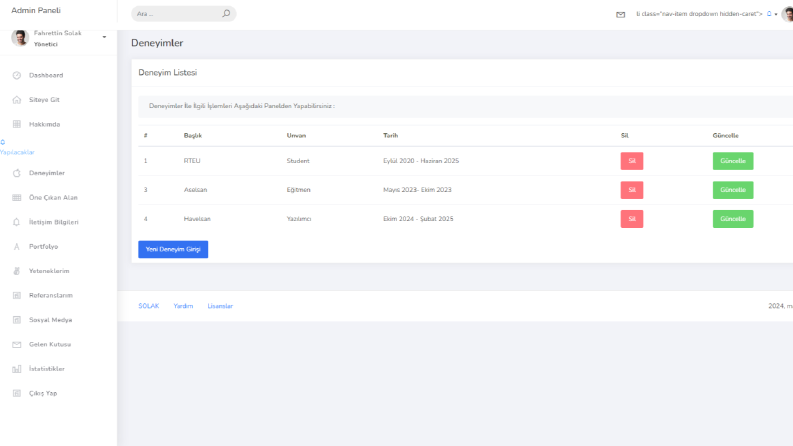Open İletişim Bilgileri menu item
The height and width of the screenshot is (446, 793).
(x=54, y=222)
